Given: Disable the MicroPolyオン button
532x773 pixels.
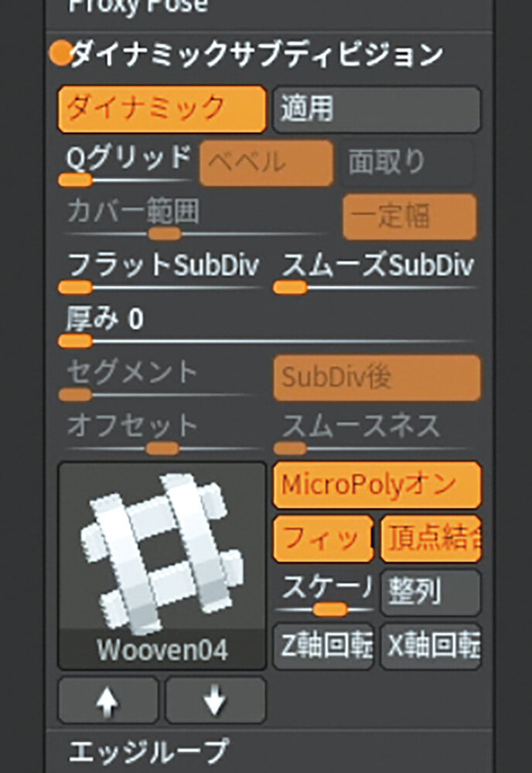Looking at the screenshot, I should (377, 485).
